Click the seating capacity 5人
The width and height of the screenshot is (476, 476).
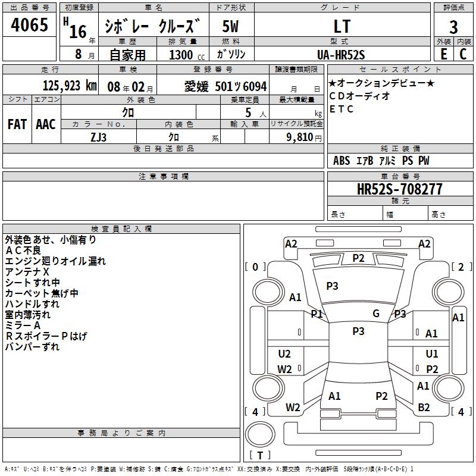[256, 113]
